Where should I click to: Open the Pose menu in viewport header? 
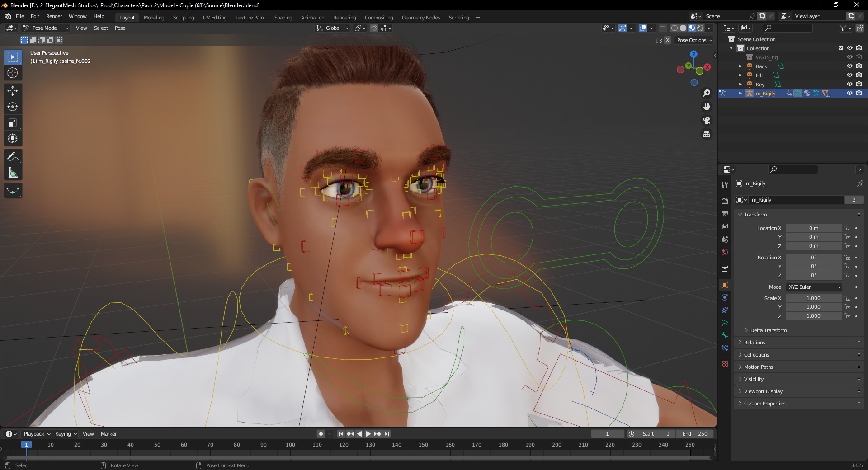pos(120,28)
